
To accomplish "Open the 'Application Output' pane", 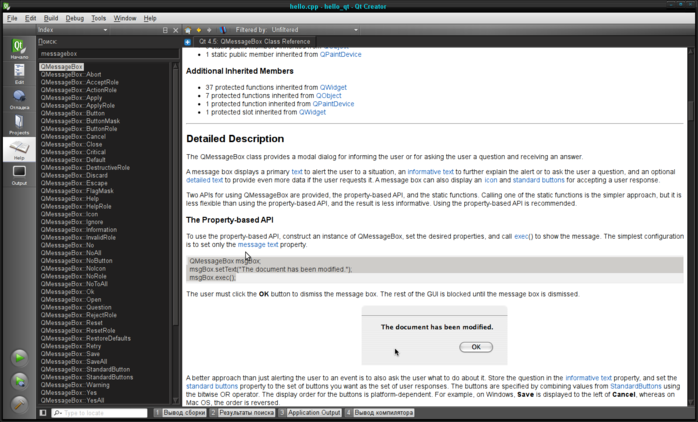I will pyautogui.click(x=310, y=413).
